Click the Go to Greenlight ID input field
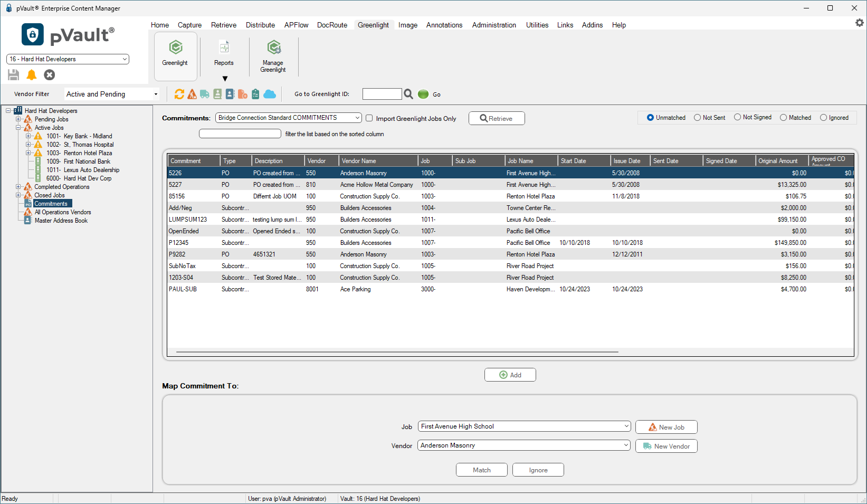Image resolution: width=867 pixels, height=504 pixels. pyautogui.click(x=382, y=94)
